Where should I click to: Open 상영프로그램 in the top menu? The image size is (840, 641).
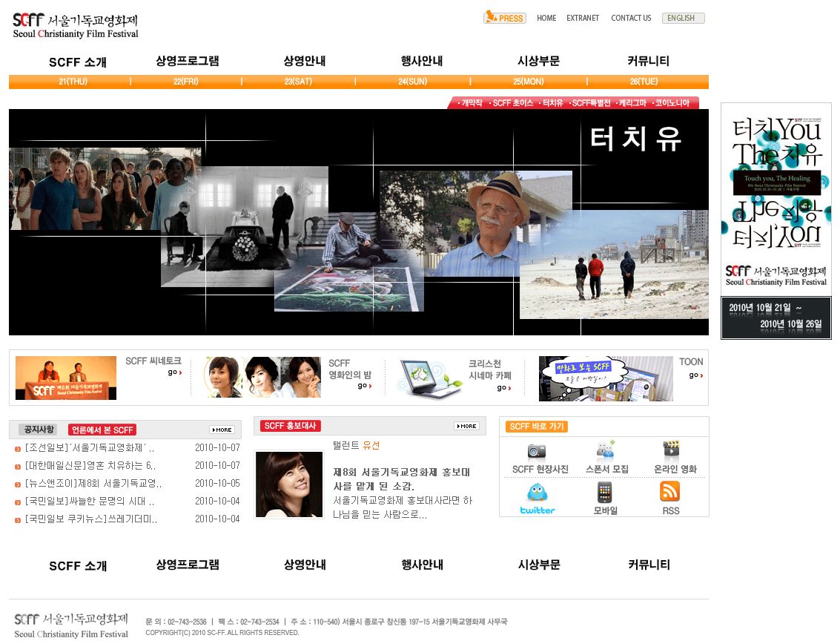pos(188,62)
